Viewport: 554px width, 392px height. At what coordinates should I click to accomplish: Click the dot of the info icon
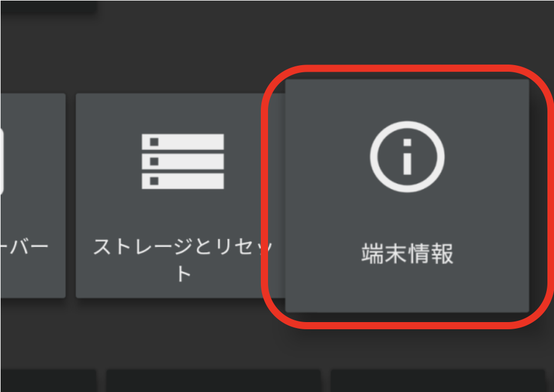(x=407, y=142)
